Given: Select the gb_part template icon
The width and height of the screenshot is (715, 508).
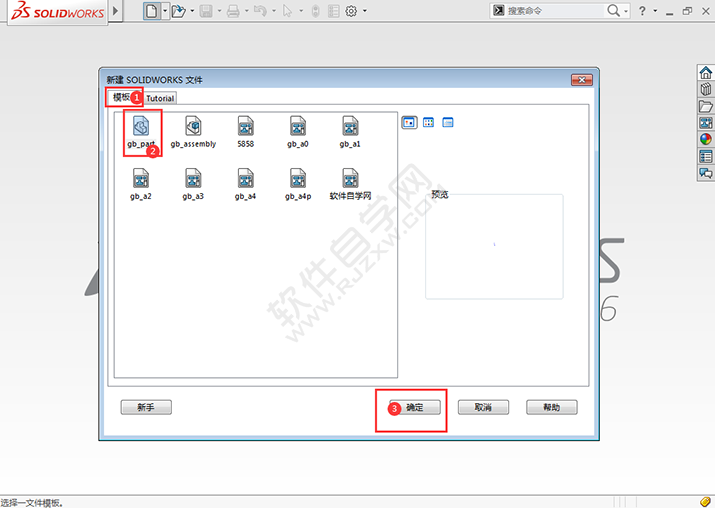Looking at the screenshot, I should click(x=141, y=126).
